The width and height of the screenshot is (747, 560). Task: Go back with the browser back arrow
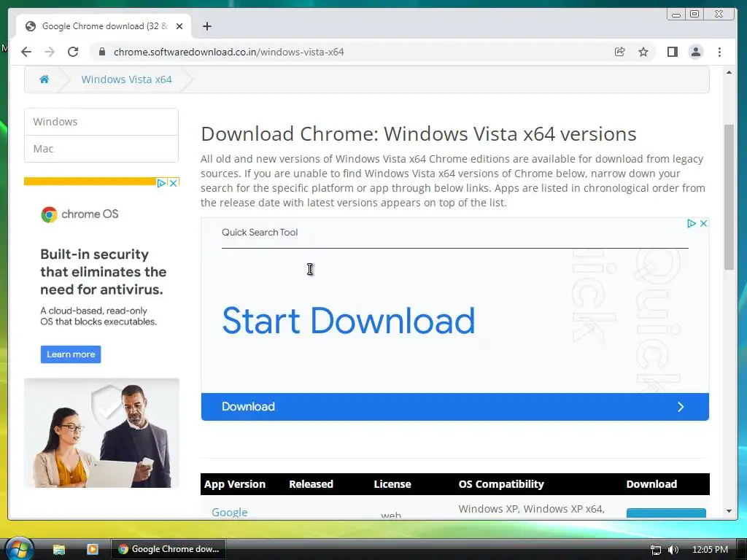[26, 52]
